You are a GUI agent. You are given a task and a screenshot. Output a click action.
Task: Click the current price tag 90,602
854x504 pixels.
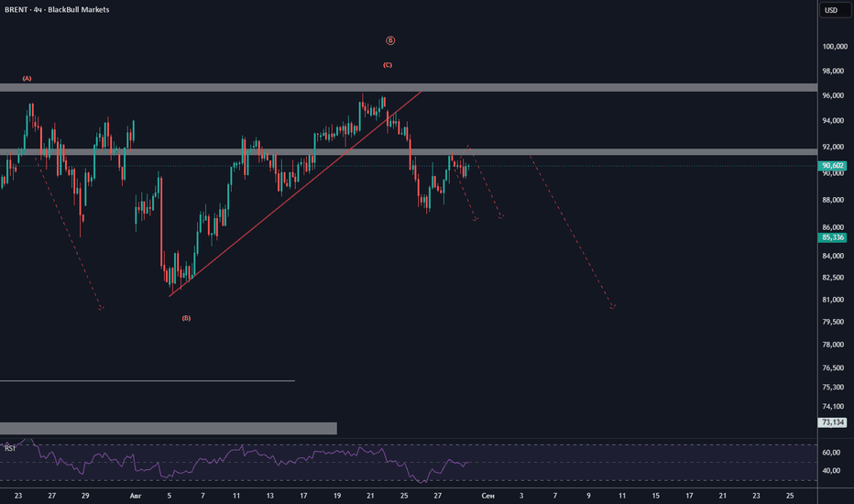click(x=832, y=166)
